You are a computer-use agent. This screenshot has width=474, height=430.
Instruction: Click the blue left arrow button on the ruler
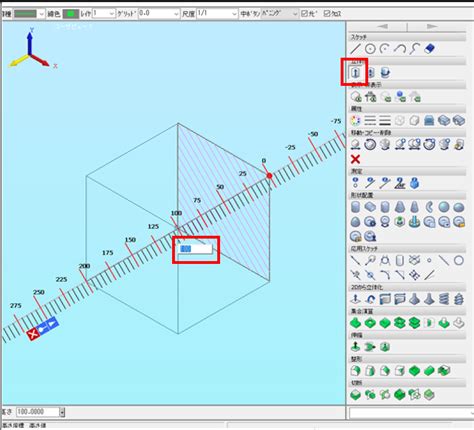coord(42,329)
